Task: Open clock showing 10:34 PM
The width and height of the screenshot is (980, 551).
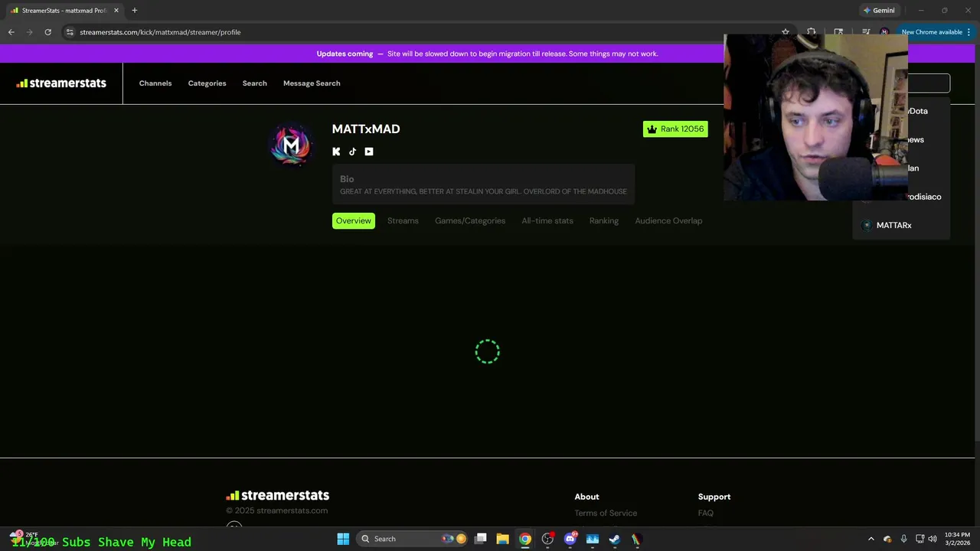Action: click(x=957, y=539)
